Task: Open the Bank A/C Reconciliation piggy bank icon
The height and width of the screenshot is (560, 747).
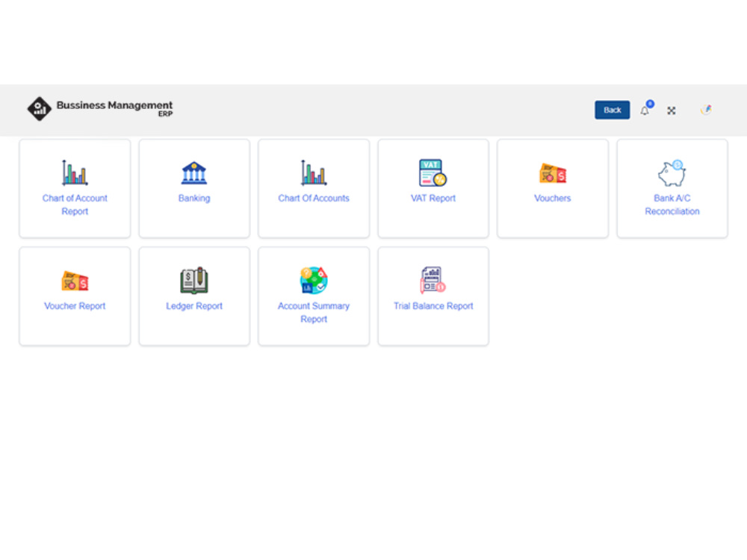Action: pyautogui.click(x=672, y=173)
